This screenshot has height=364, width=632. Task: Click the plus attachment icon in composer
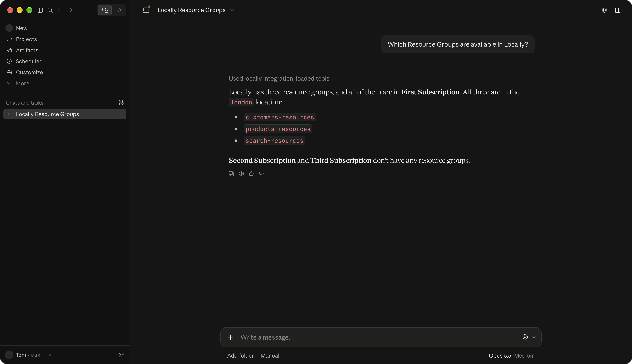click(x=231, y=337)
